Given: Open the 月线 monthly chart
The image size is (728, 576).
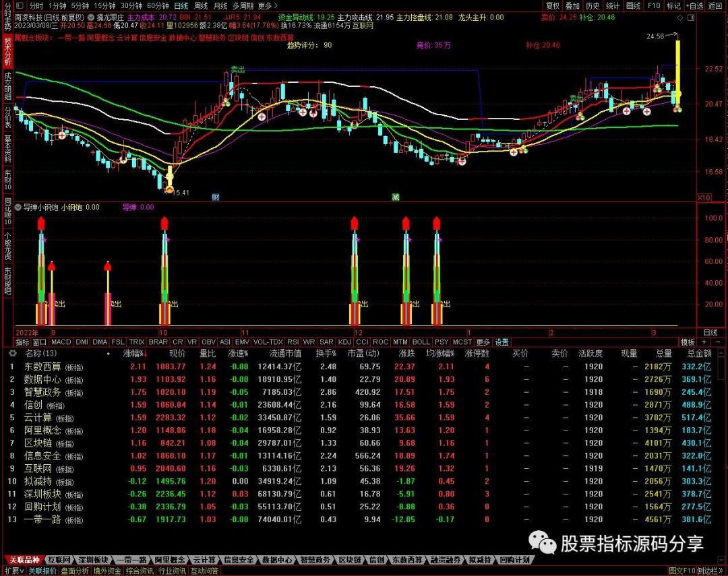Looking at the screenshot, I should click(220, 5).
